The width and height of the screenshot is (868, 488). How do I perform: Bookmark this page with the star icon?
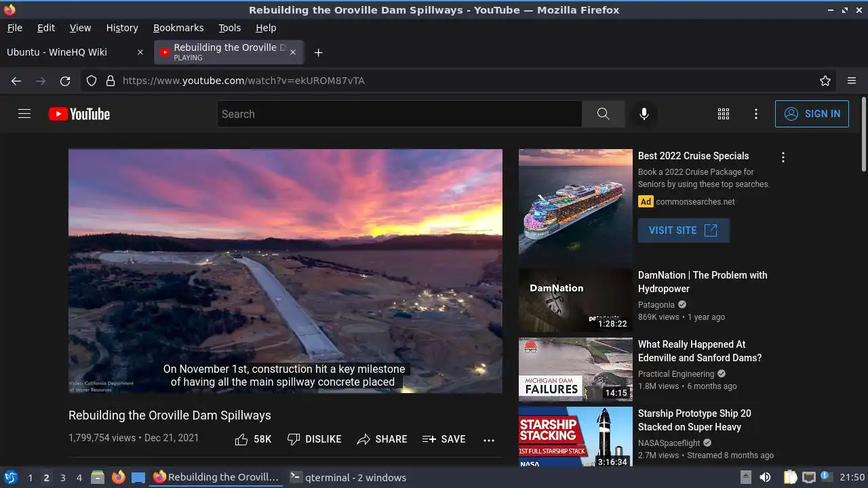tap(825, 81)
